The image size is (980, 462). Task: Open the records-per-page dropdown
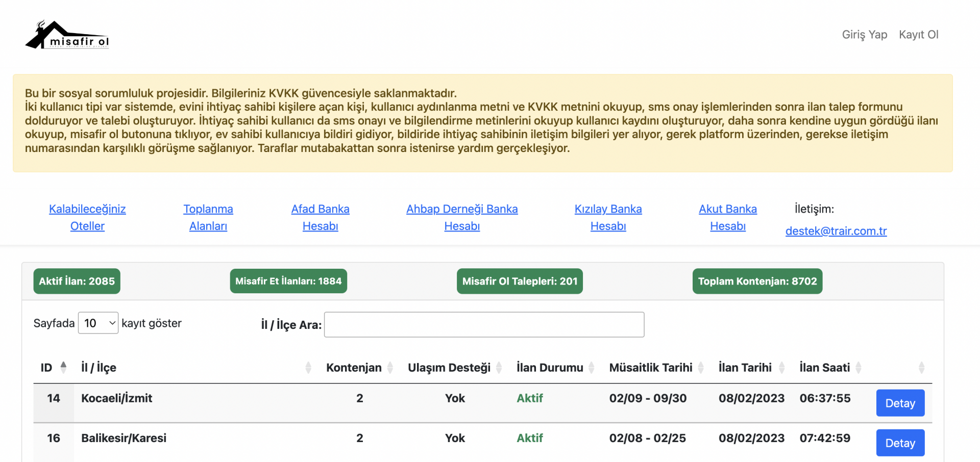[x=98, y=323]
